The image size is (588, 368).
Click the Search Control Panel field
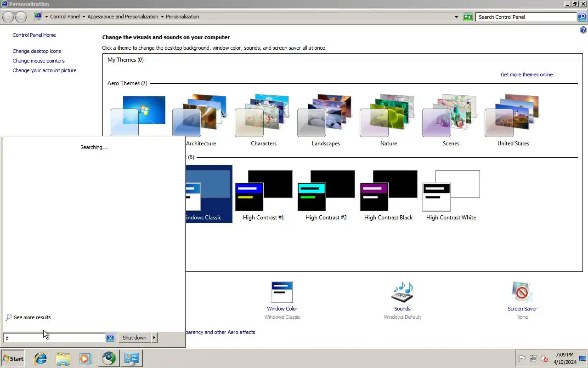click(526, 17)
